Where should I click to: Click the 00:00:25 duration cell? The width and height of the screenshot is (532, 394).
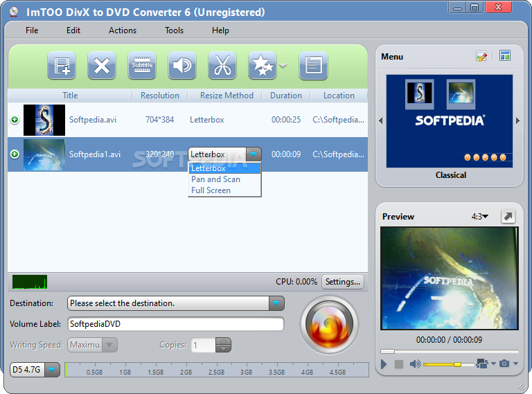click(286, 120)
